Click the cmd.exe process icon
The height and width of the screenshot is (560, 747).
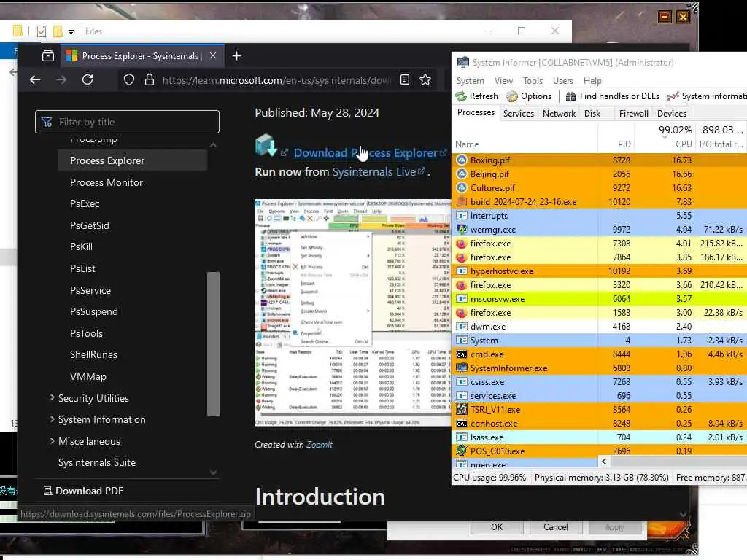pyautogui.click(x=462, y=354)
